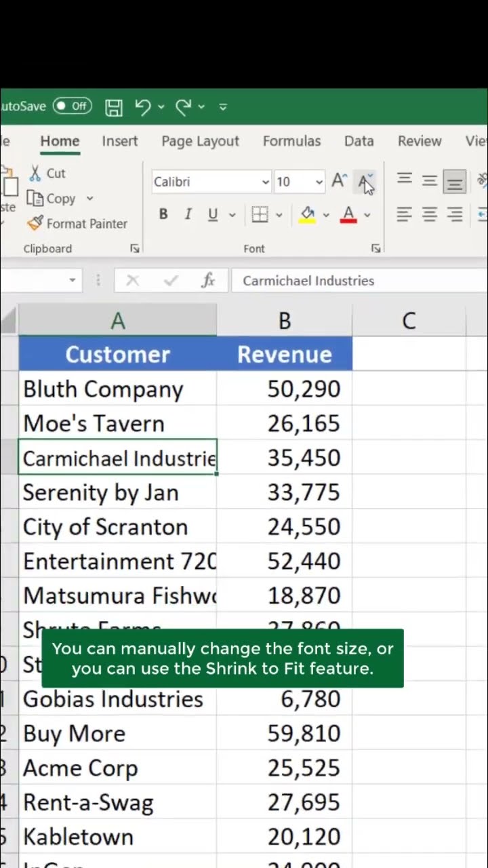The image size is (488, 868).
Task: Click the Undo arrow icon
Action: click(x=142, y=106)
